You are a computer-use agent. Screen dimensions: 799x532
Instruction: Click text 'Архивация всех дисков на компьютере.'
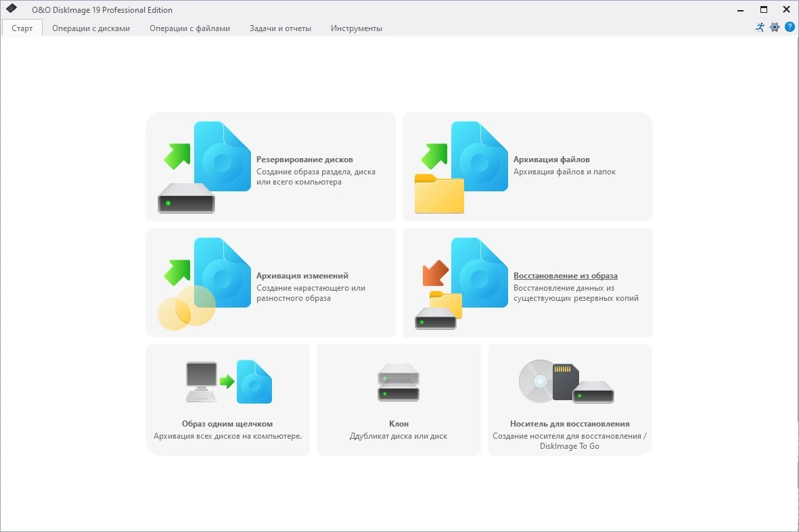pyautogui.click(x=228, y=436)
